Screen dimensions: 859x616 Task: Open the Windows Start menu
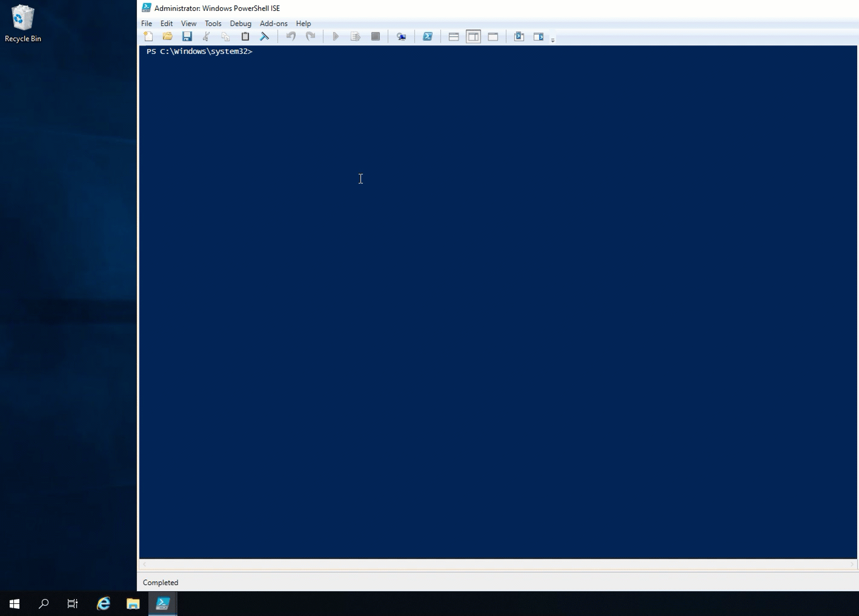coord(15,604)
